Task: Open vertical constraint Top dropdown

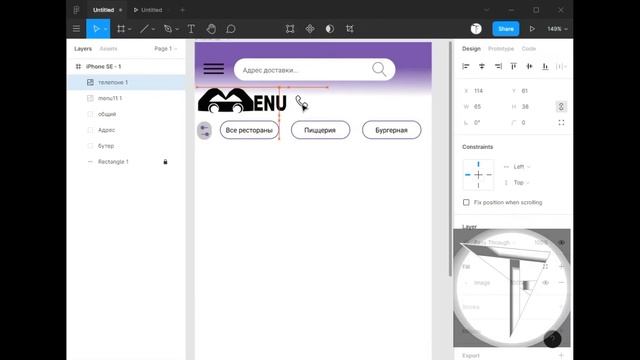Action: click(521, 182)
